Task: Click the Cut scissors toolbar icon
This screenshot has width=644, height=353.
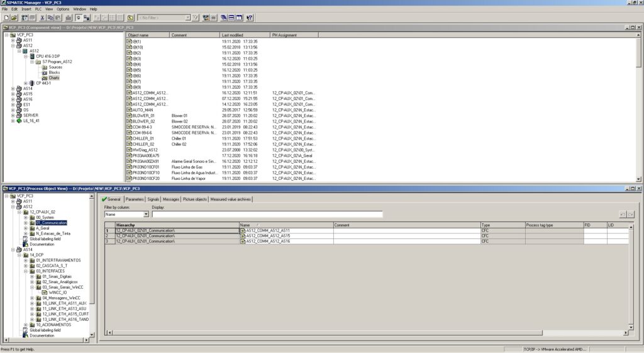Action: coord(42,18)
